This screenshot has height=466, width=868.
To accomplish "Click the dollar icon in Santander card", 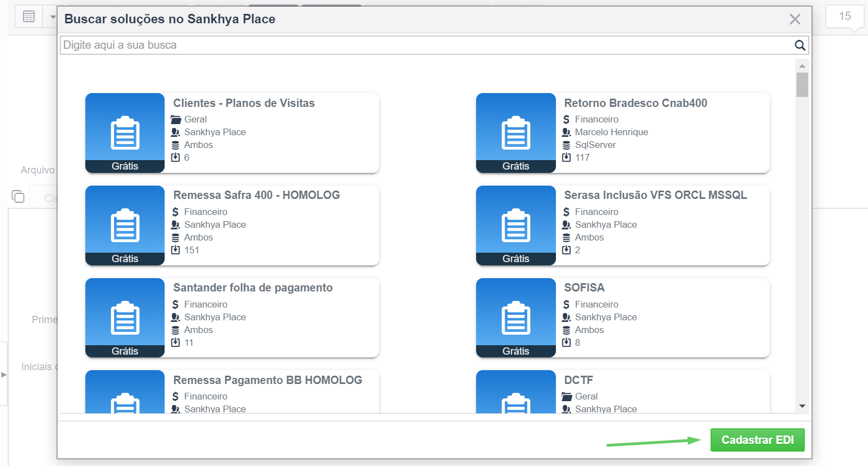I will pyautogui.click(x=176, y=304).
